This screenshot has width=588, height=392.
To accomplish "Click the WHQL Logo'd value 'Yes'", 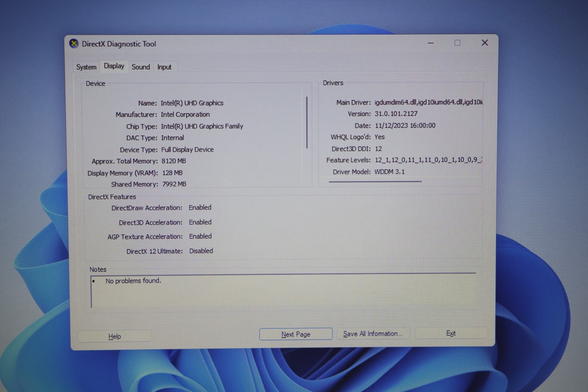I will pos(380,137).
